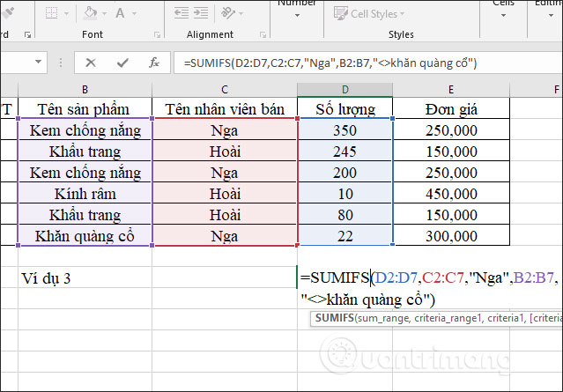Viewport: 563px width, 392px height.
Task: Click the 'Khăn quàng cổ' product cell
Action: pyautogui.click(x=85, y=236)
